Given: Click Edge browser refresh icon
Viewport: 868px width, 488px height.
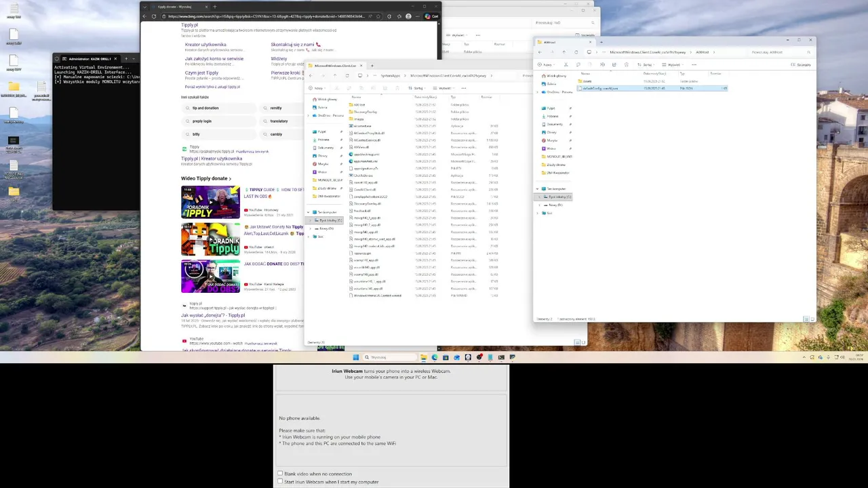Looking at the screenshot, I should [154, 16].
